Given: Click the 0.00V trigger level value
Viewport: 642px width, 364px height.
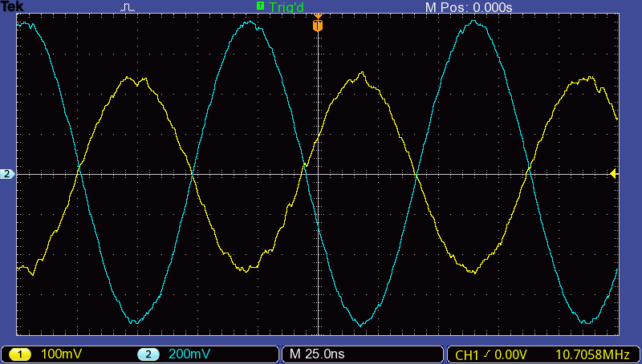Looking at the screenshot, I should click(510, 354).
